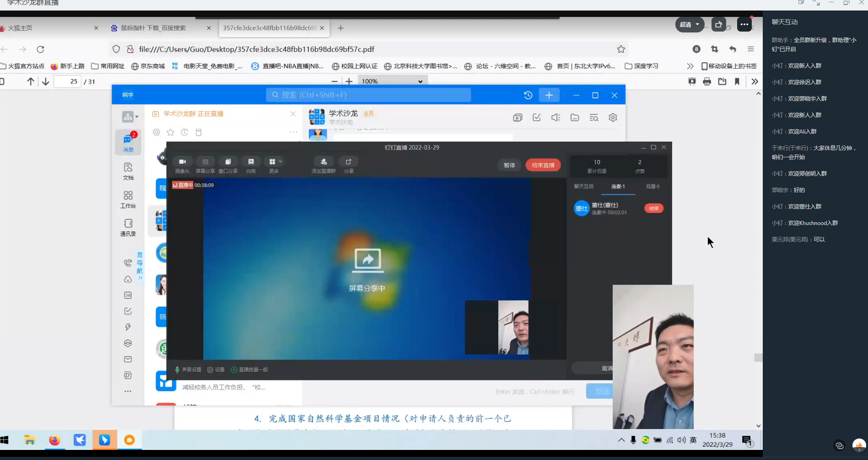Click the red 结束直播 end live button
The height and width of the screenshot is (460, 868).
[543, 165]
